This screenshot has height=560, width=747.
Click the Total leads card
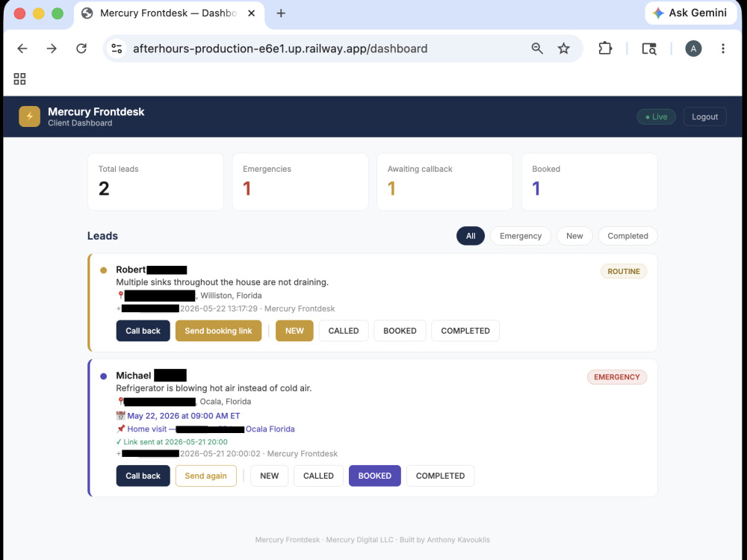coord(156,181)
